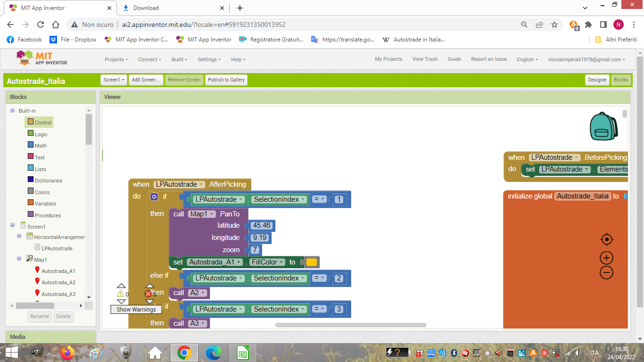The height and width of the screenshot is (362, 644).
Task: Select Autostrada_A2 marker in the tree
Action: coord(55,282)
